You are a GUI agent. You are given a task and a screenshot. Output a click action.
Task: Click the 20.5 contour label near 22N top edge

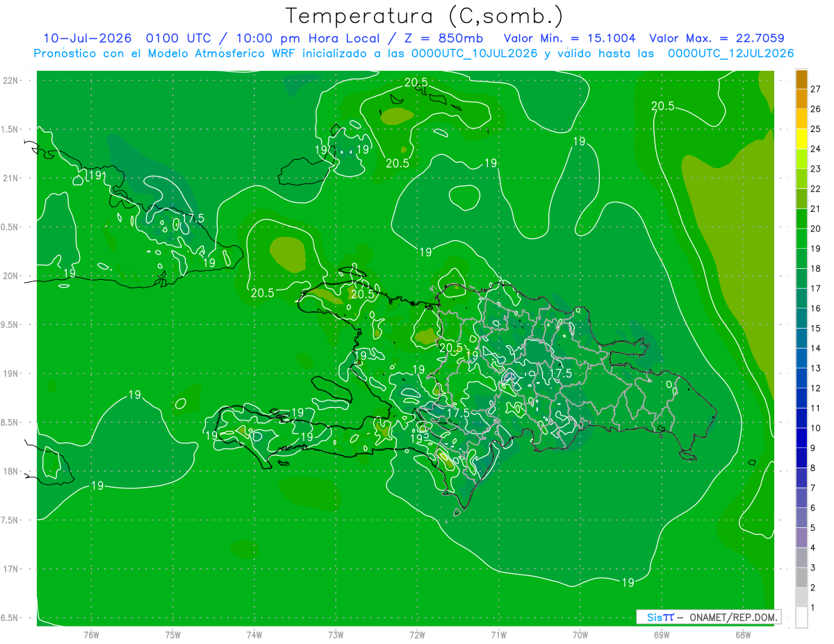coord(416,83)
